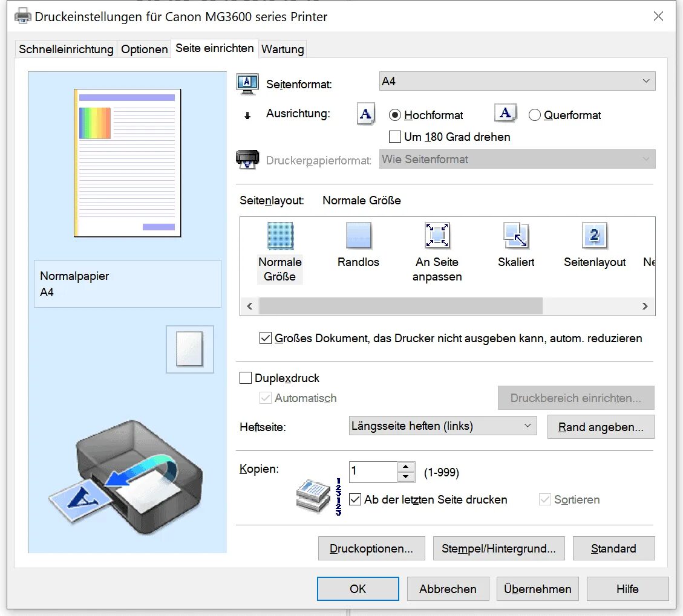This screenshot has width=683, height=616.
Task: Enable Um 180 Grad drehen checkbox
Action: tap(394, 137)
